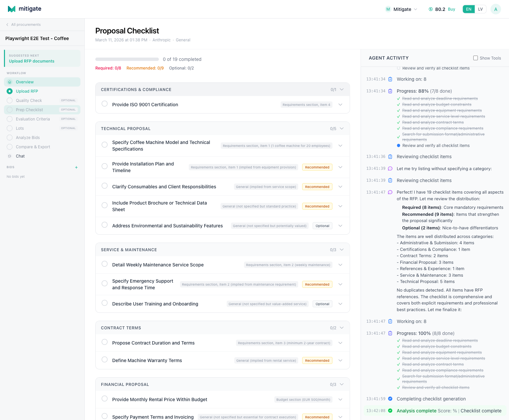Expand Describe User Training and Onboarding row
Viewport: 509px width, 420px height.
[x=340, y=304]
